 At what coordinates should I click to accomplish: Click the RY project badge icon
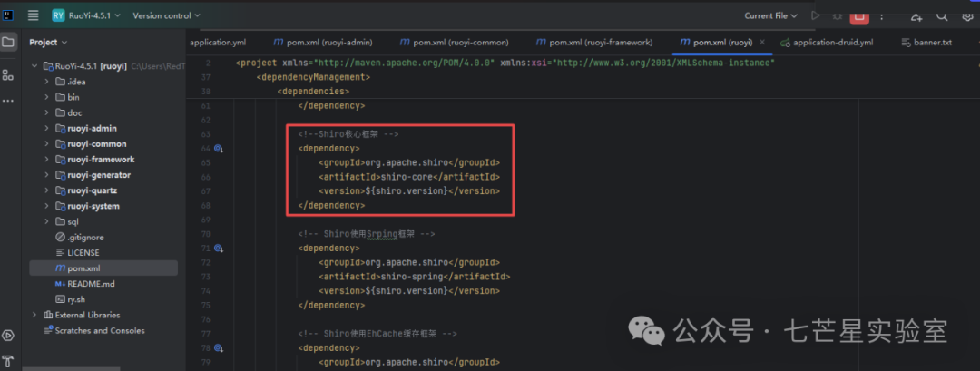58,15
